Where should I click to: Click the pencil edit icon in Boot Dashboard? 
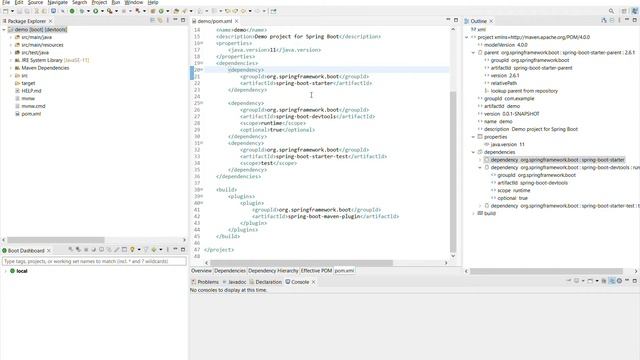(x=117, y=249)
